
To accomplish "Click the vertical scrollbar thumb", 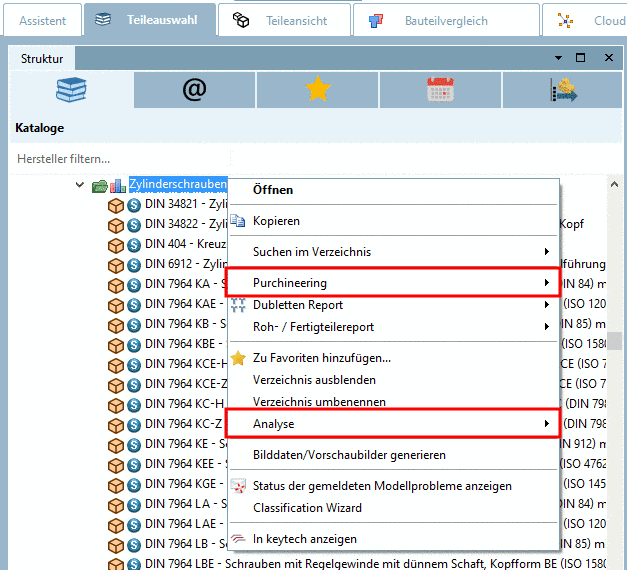I will click(x=614, y=341).
